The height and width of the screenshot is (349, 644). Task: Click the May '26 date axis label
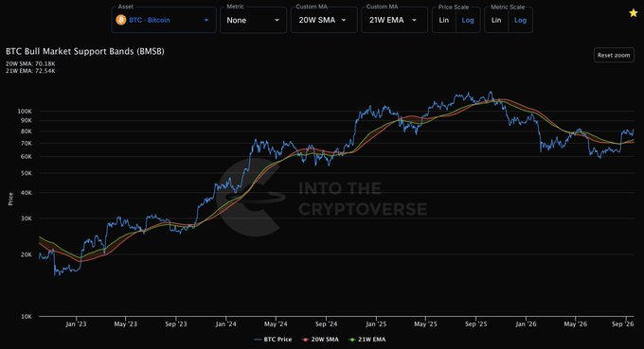pos(576,324)
